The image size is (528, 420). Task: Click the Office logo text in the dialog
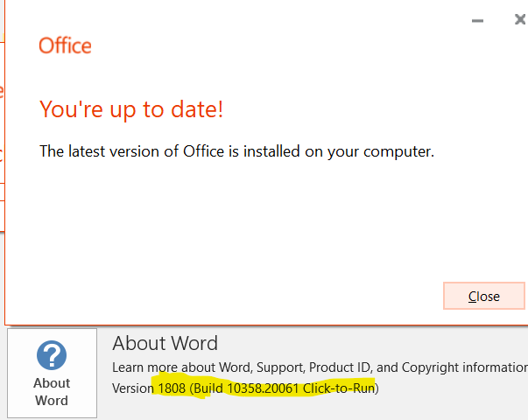(65, 45)
